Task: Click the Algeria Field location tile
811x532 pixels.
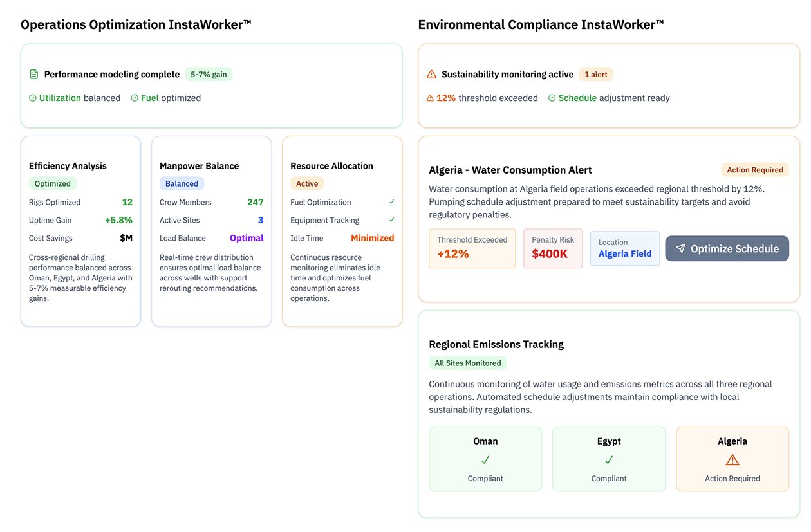Action: point(625,248)
